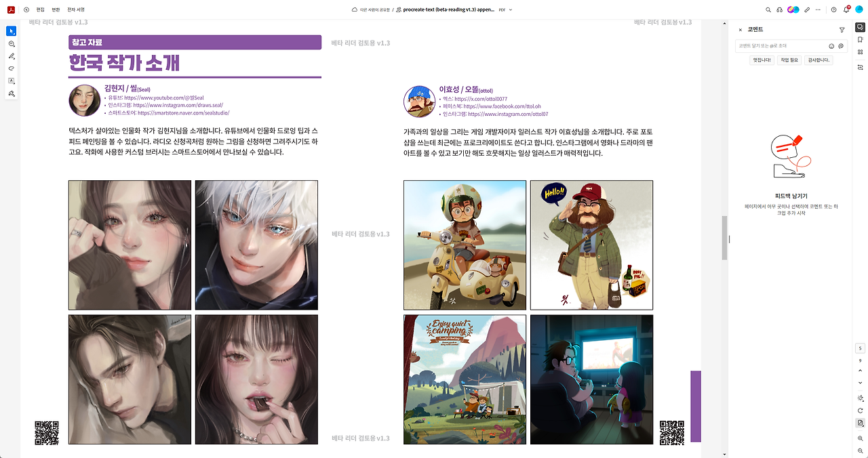Open the search magnifier in top bar
The height and width of the screenshot is (458, 868).
(x=768, y=9)
